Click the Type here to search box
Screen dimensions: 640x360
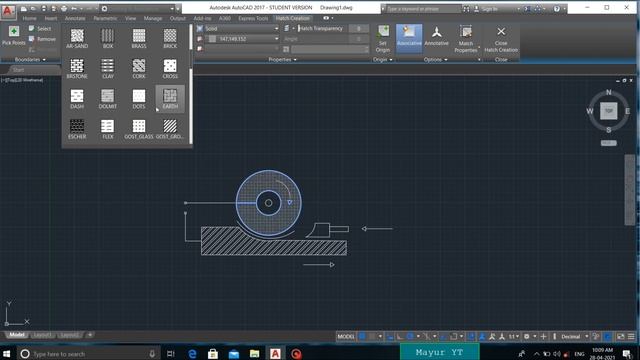(88, 353)
